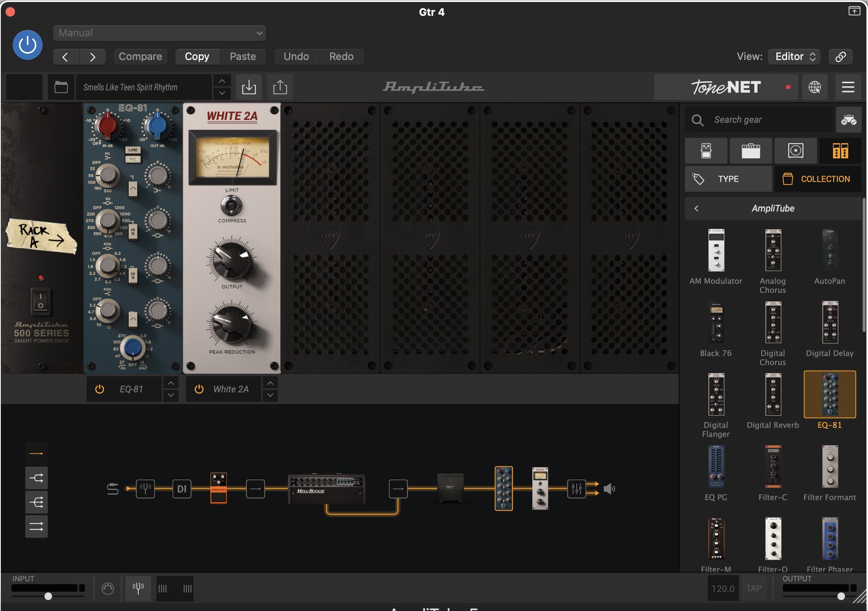
Task: Select the amplifier gear category
Action: pos(751,151)
